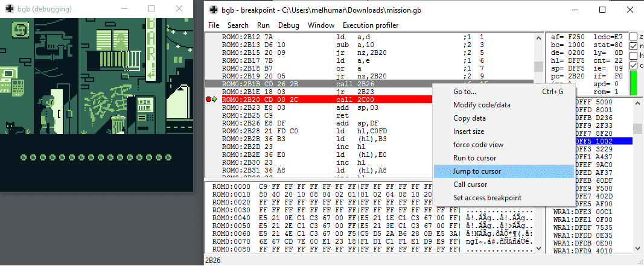The height and width of the screenshot is (266, 644).
Task: Choose Modify code/data from context menu
Action: click(482, 105)
